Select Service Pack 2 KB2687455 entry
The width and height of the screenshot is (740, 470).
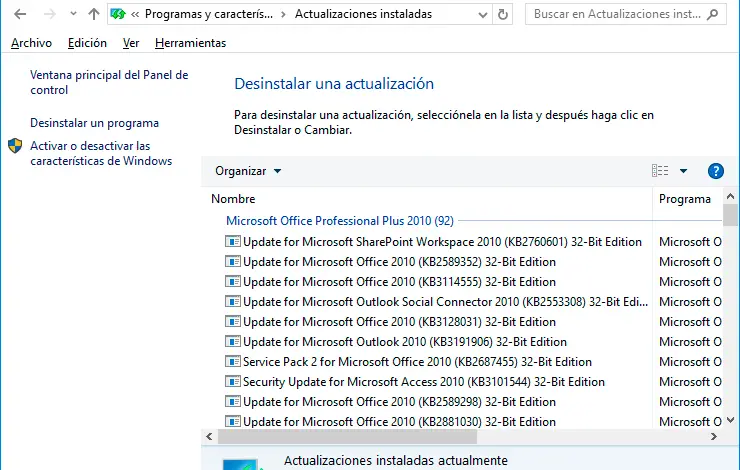[417, 362]
